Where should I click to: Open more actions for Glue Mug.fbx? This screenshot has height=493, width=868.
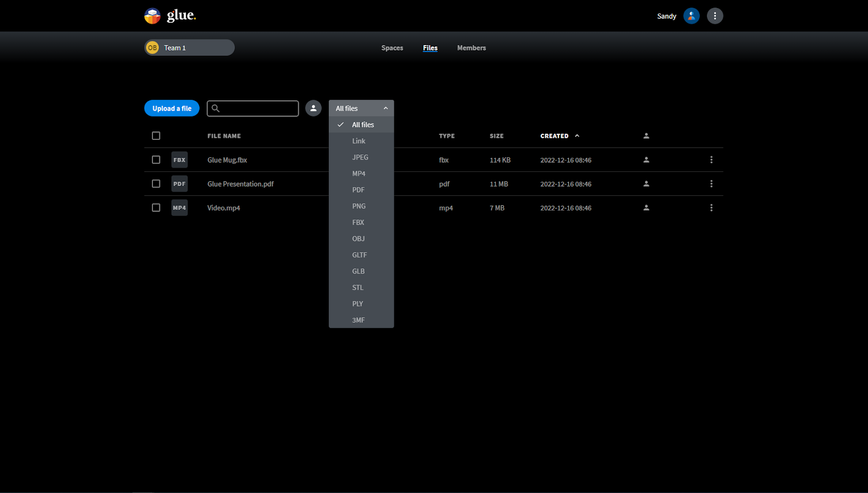pos(711,160)
